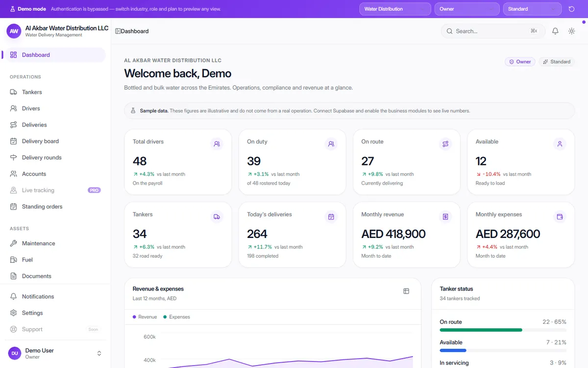Viewport: 588px width, 368px height.
Task: Click the Dashboard breadcrumb title
Action: pos(135,31)
